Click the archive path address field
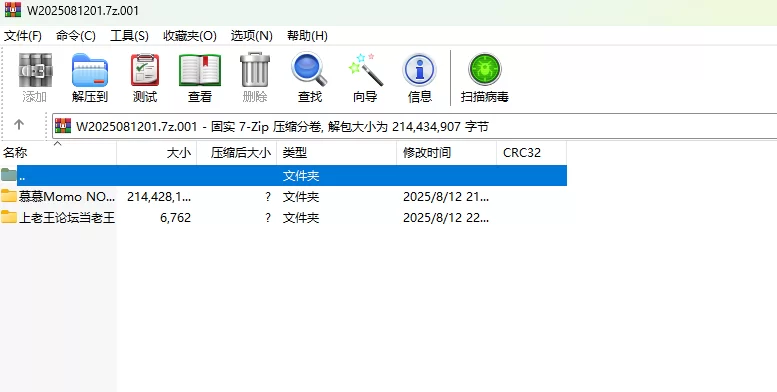 [x=414, y=126]
